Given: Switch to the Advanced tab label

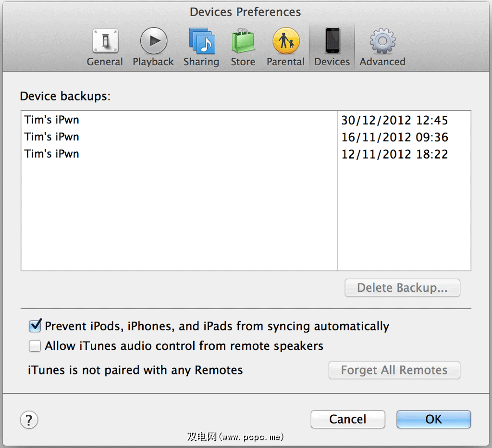Looking at the screenshot, I should point(382,62).
